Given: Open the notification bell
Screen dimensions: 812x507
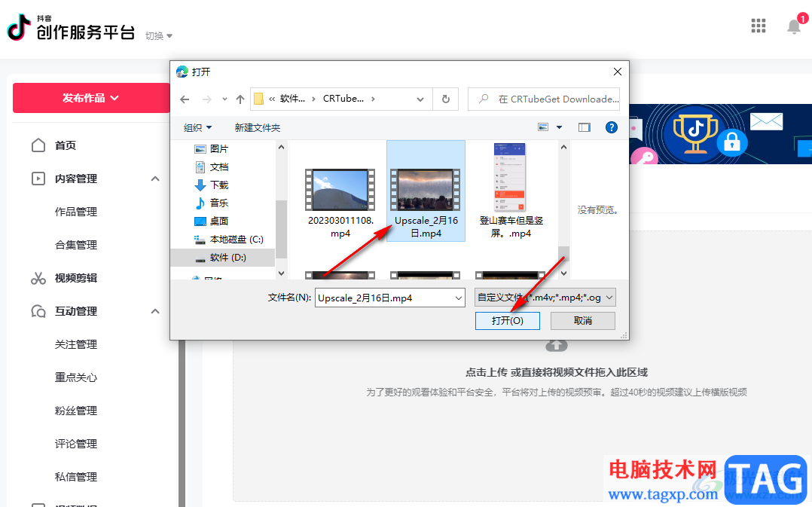Looking at the screenshot, I should 794,26.
